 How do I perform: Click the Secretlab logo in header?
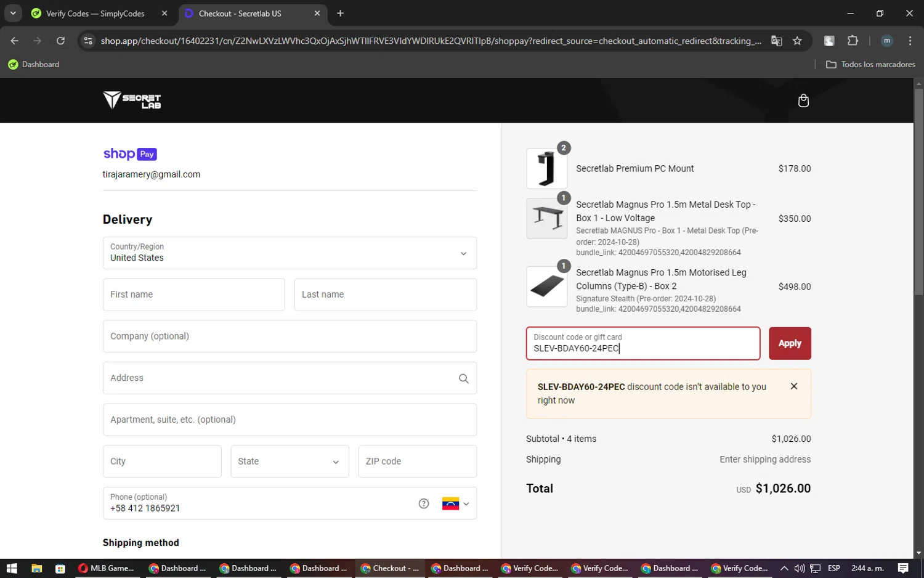132,100
